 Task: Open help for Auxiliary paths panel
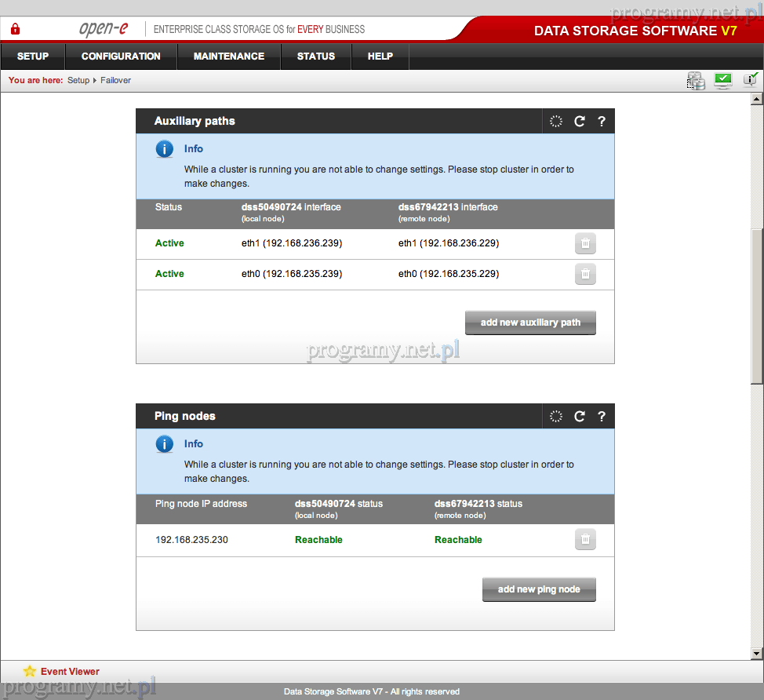(x=602, y=121)
